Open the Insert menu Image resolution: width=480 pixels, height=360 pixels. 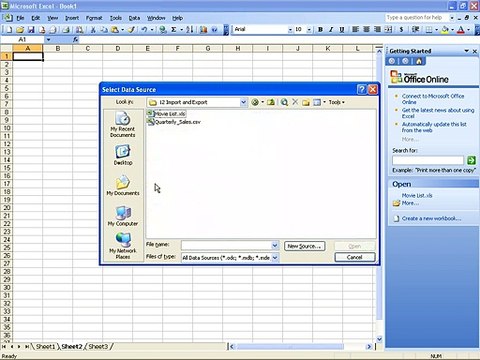(72, 18)
